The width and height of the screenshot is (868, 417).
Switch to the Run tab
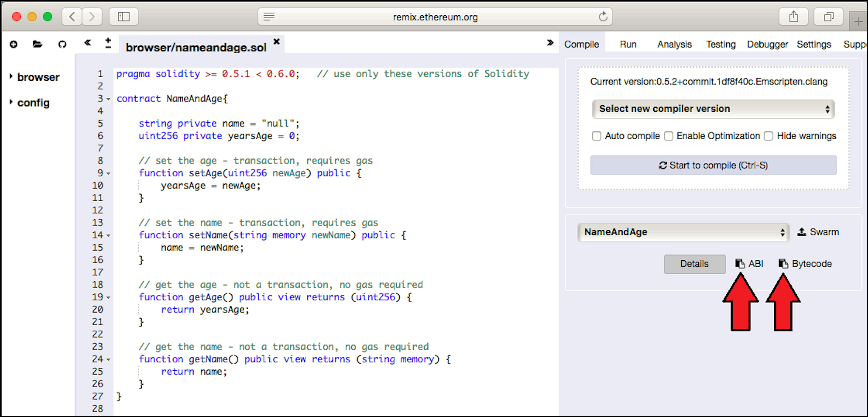(x=628, y=44)
